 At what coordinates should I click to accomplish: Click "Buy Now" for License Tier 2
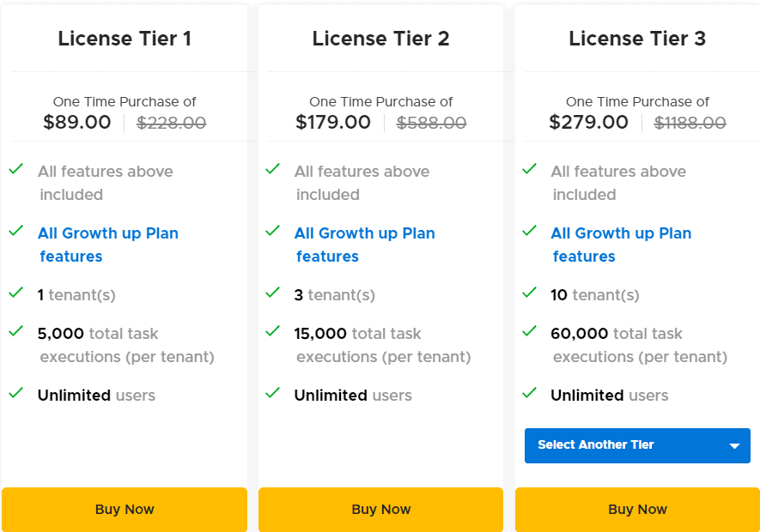click(380, 509)
